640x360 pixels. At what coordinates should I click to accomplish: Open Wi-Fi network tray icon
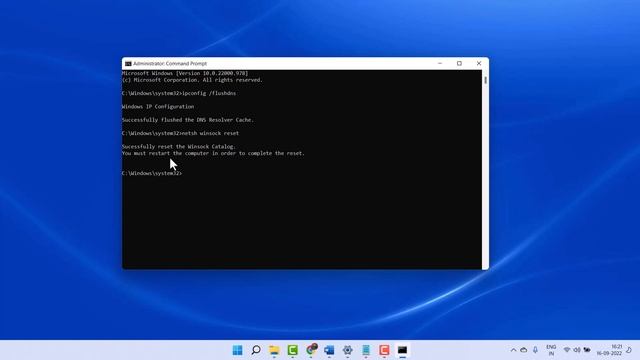pos(567,350)
